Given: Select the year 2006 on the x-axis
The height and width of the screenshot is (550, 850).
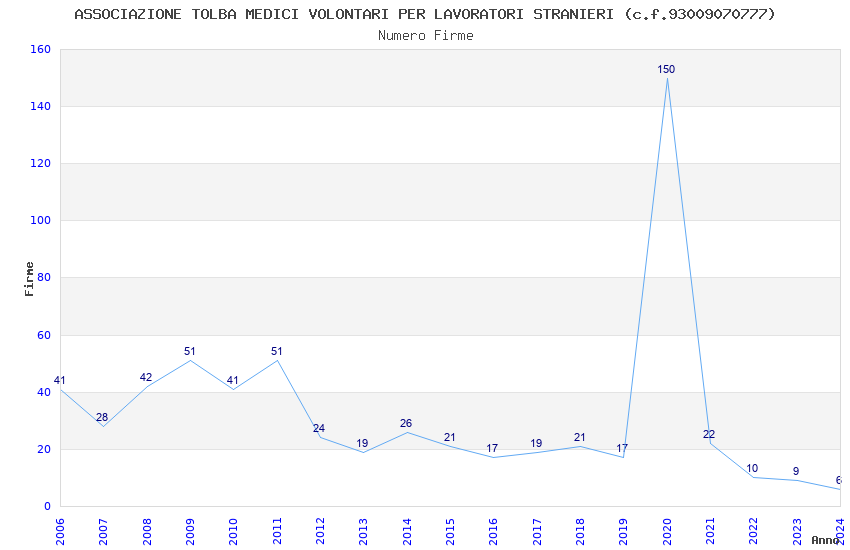Looking at the screenshot, I should pos(60,532).
